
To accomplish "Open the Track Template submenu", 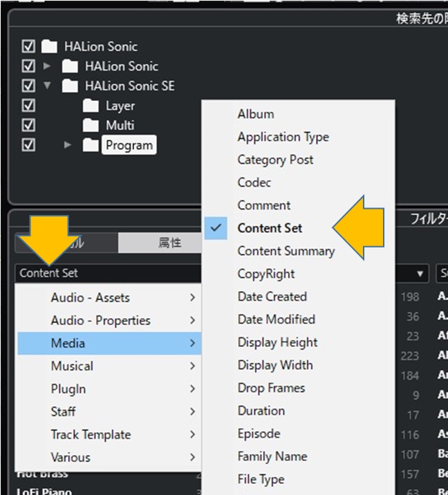I will (109, 434).
